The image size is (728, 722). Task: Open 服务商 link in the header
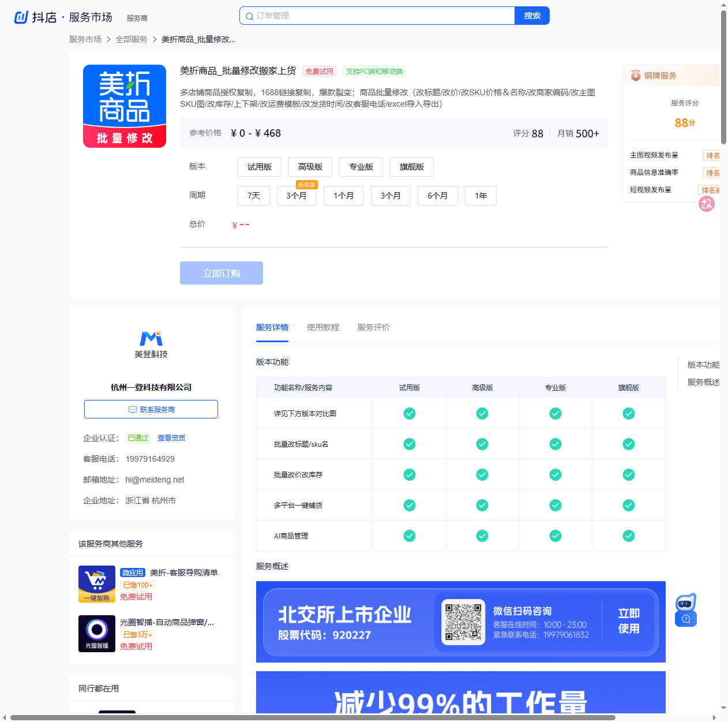pyautogui.click(x=137, y=18)
